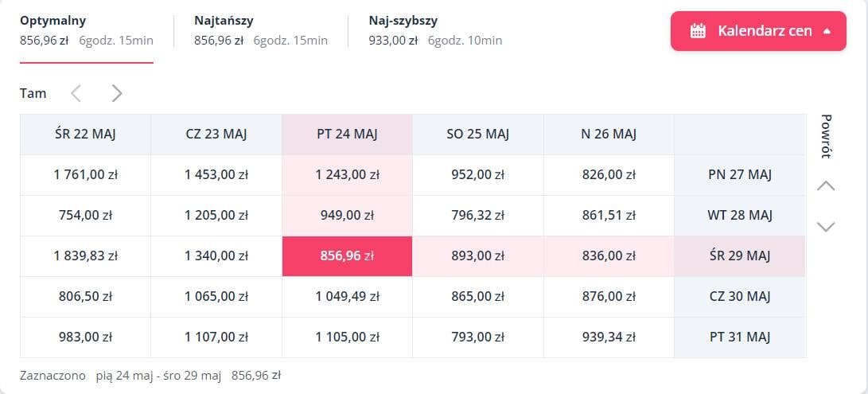Collapse price calendar with the white arrow

click(x=827, y=31)
